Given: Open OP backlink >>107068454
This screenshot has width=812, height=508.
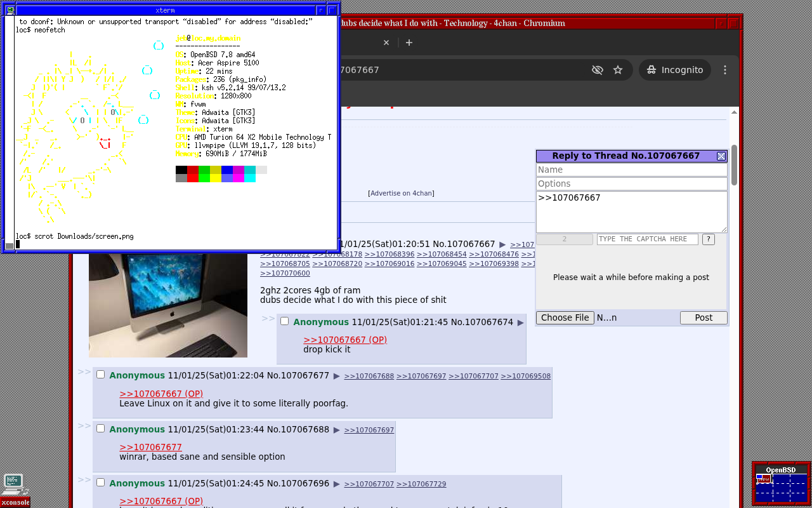Looking at the screenshot, I should [x=442, y=254].
